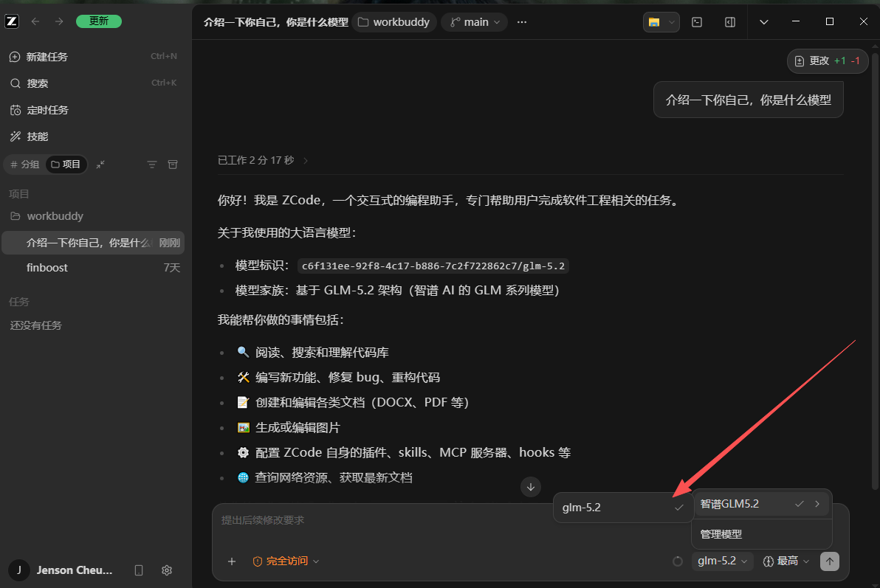Open the 最高 reasoning level dropdown
The image size is (880, 588).
(786, 561)
